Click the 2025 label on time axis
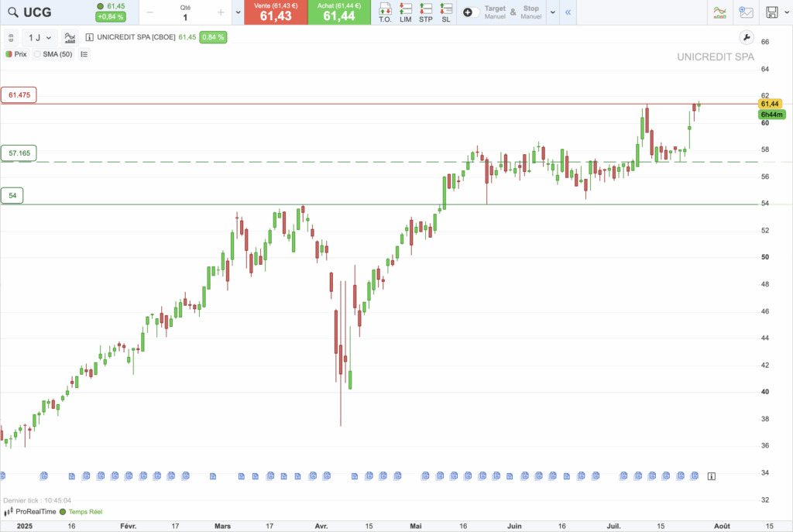793x532 pixels. [x=24, y=526]
